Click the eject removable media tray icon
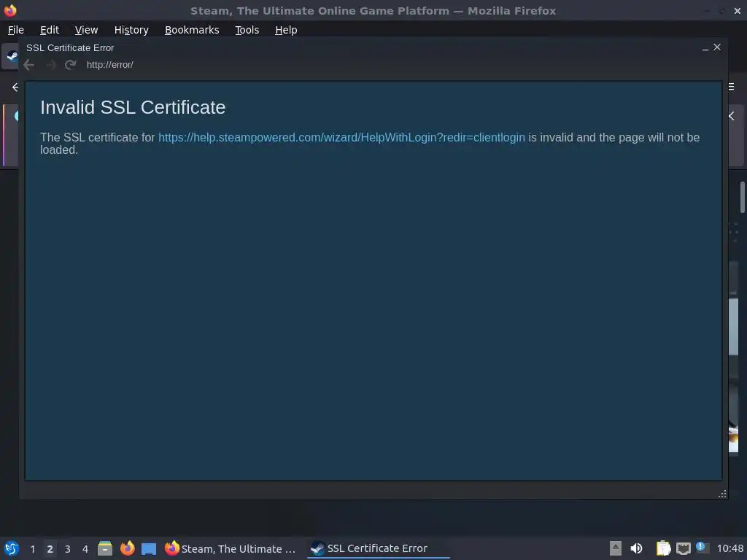 click(616, 548)
